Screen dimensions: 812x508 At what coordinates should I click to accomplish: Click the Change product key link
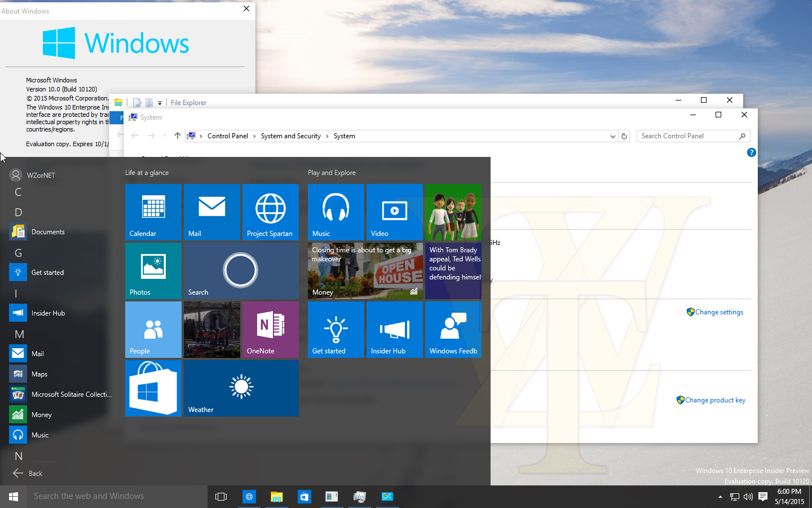pos(715,400)
